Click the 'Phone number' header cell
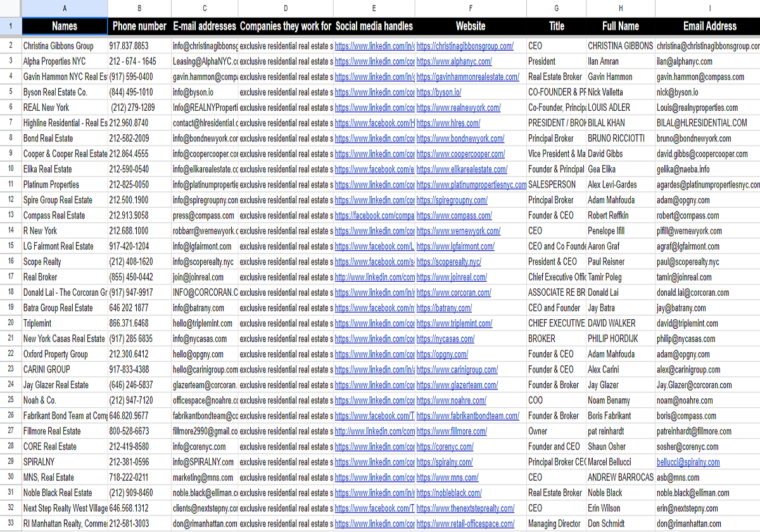Screen dimensions: 760x532 pyautogui.click(x=139, y=26)
